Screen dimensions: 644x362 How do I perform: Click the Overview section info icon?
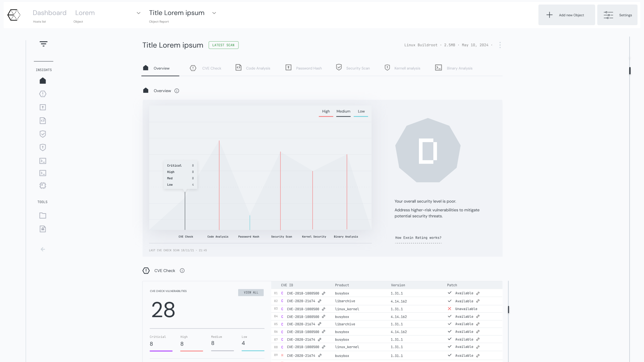click(x=177, y=91)
